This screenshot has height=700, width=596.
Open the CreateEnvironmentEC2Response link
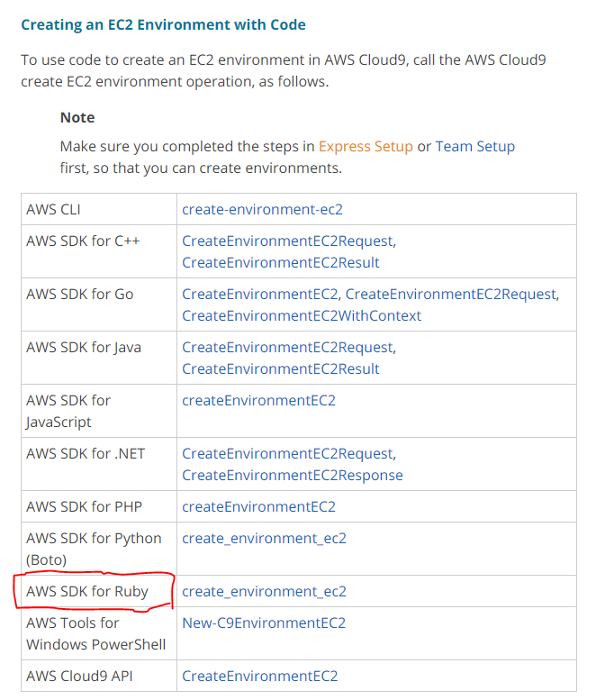[x=293, y=475]
